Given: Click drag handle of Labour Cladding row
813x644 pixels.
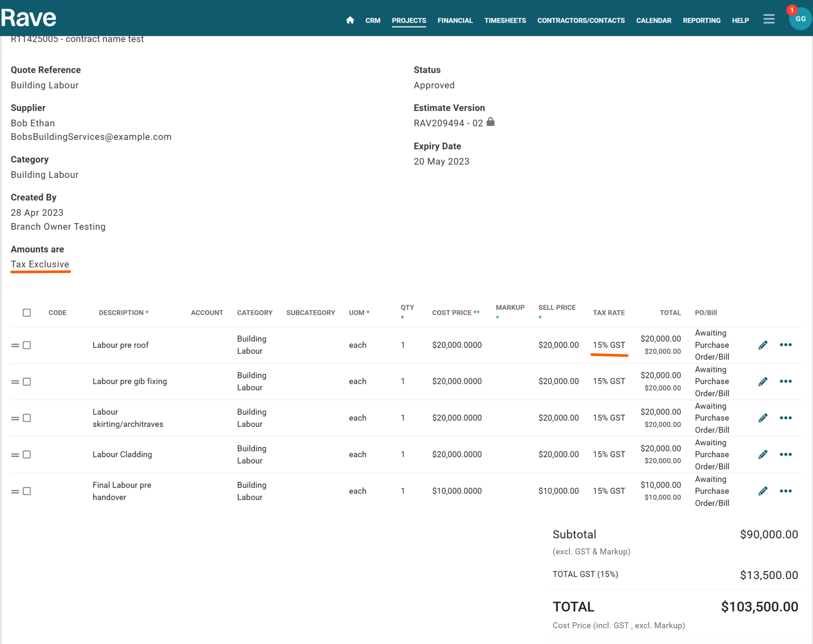Looking at the screenshot, I should (x=15, y=455).
